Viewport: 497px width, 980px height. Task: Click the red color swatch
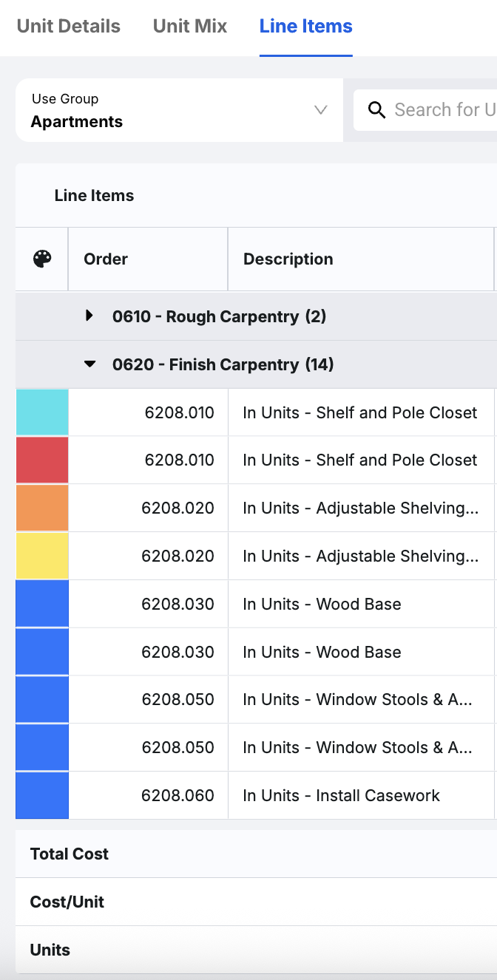pyautogui.click(x=42, y=460)
